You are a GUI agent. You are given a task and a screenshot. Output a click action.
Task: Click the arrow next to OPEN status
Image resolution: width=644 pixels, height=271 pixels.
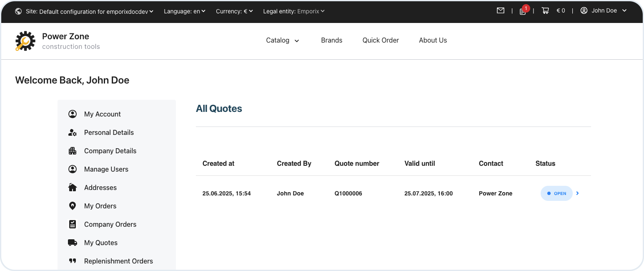(578, 193)
